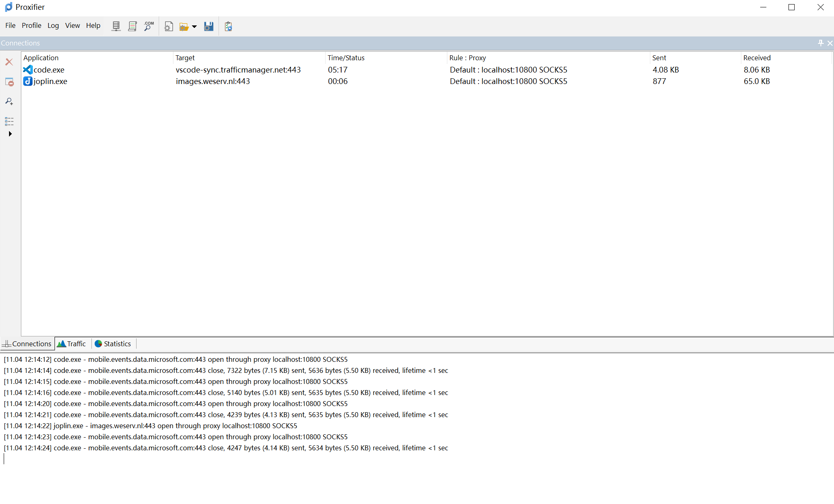834x504 pixels.
Task: Activate the find/search tool in sidebar
Action: point(9,101)
